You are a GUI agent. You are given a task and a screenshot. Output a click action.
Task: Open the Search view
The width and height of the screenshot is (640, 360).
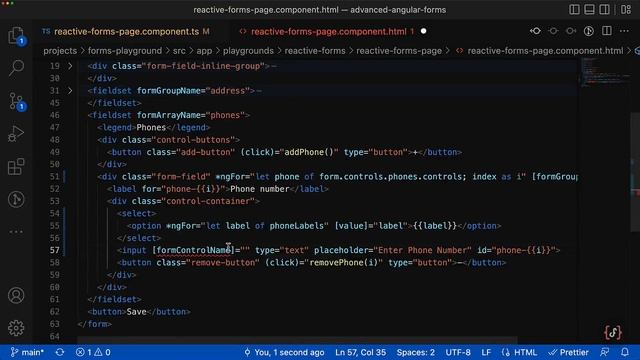coord(16,68)
